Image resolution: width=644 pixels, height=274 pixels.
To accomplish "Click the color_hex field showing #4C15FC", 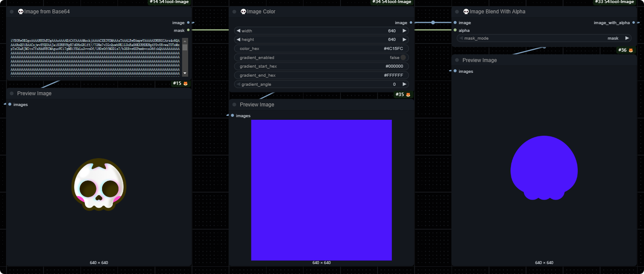I will tap(321, 49).
